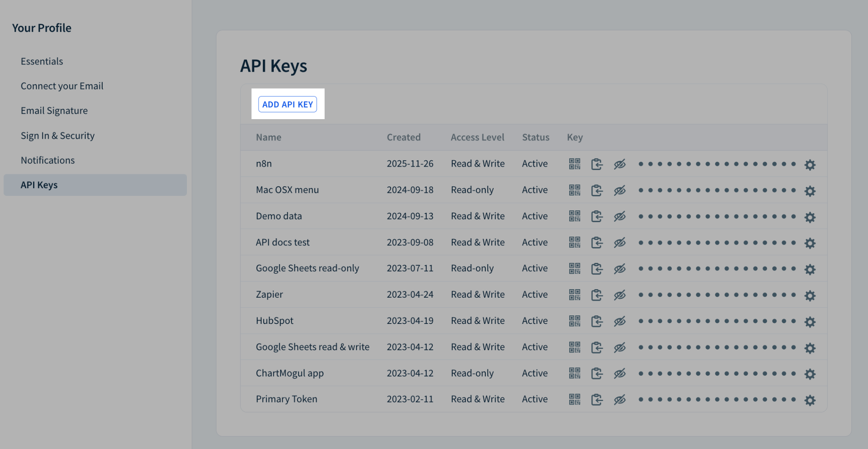Copy the Google Sheets read-only key

[597, 268]
